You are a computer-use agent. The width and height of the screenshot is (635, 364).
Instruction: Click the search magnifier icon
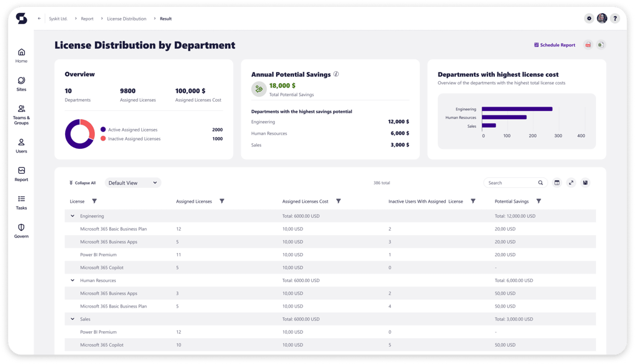(540, 182)
